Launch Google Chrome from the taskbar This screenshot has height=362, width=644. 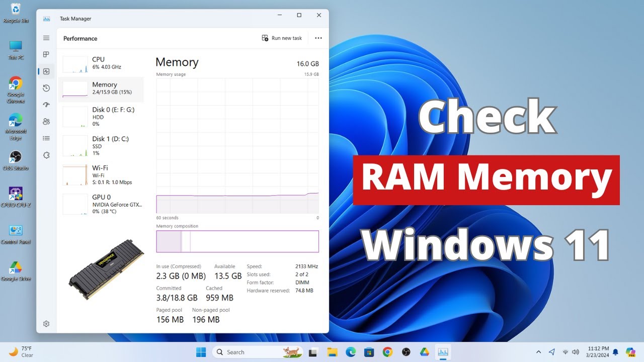pyautogui.click(x=387, y=352)
